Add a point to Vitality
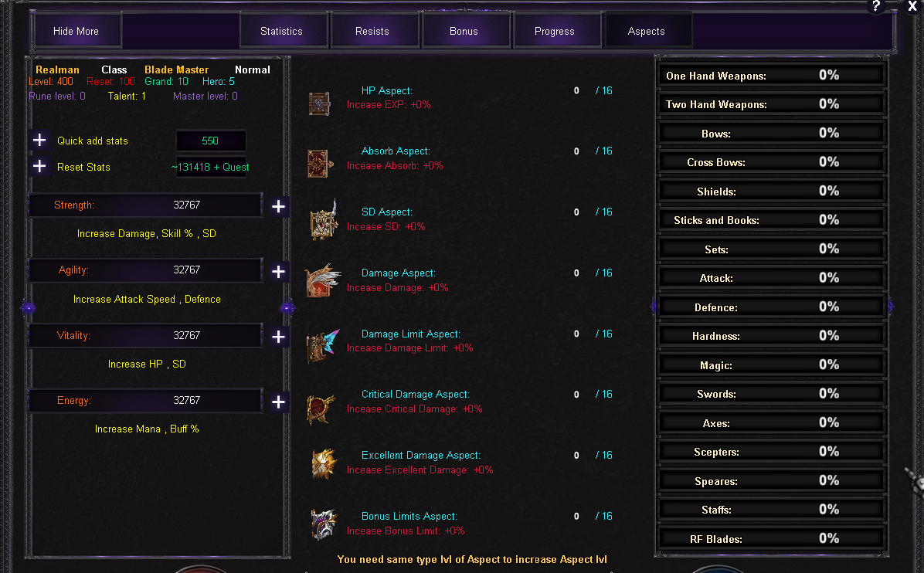Screen dimensions: 924x573 278,337
